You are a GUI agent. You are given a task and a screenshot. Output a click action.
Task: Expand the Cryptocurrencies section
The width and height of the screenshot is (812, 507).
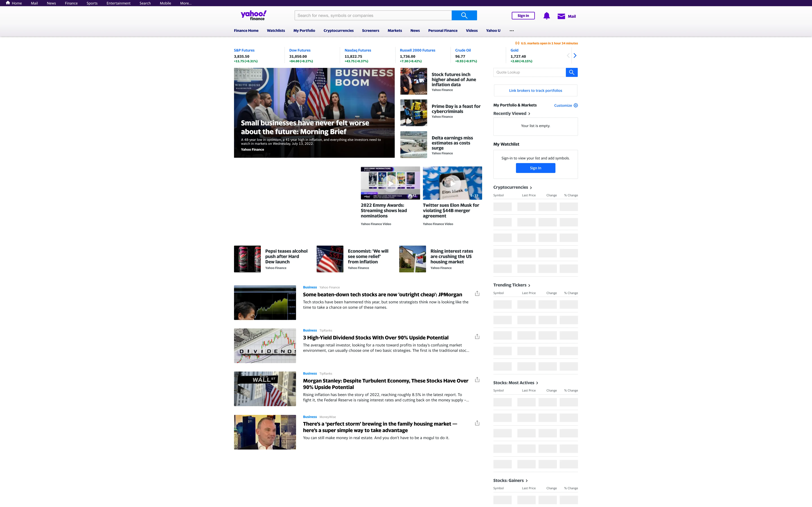531,187
